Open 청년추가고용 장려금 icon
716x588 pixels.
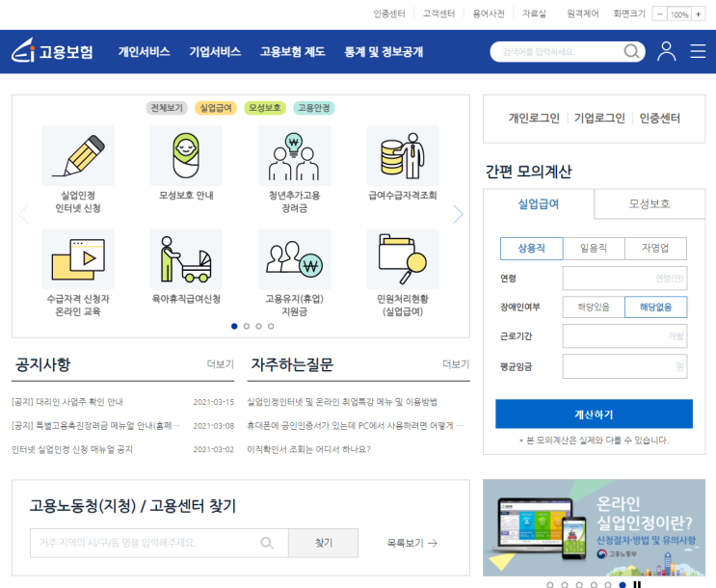tap(295, 156)
